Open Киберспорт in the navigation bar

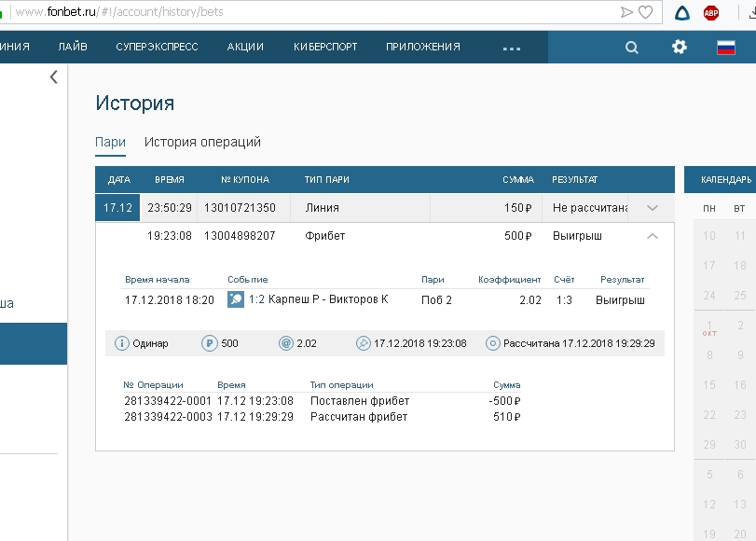[324, 47]
